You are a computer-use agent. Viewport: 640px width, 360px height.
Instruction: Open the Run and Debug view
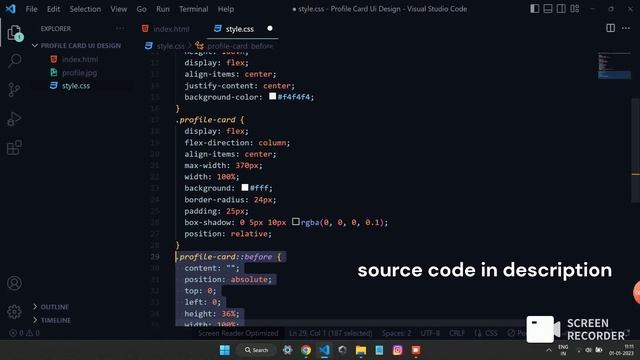pos(14,119)
